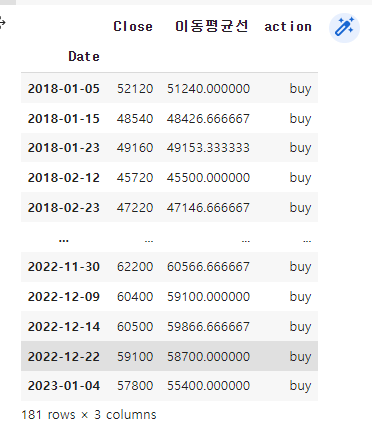Select the buy cell for 2023-01-04
The height and width of the screenshot is (421, 372).
pos(300,386)
